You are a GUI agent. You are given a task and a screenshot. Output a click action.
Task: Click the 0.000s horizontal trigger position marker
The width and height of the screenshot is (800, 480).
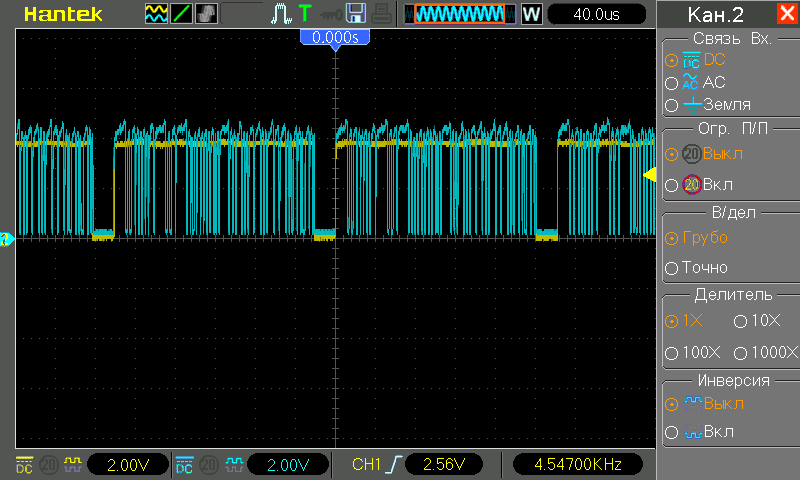[335, 37]
